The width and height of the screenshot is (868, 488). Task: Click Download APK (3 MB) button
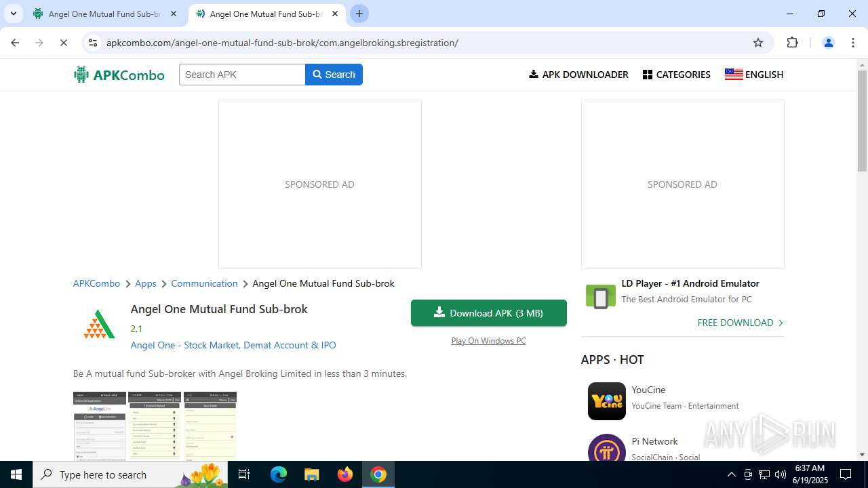[x=489, y=312]
